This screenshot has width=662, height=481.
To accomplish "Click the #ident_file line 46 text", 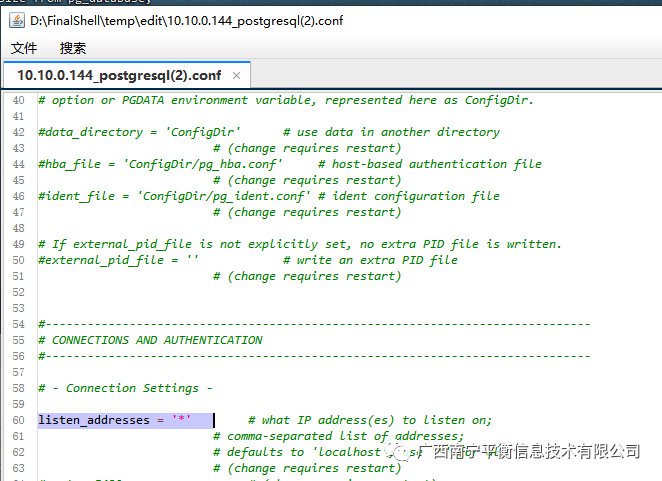I will [x=174, y=196].
